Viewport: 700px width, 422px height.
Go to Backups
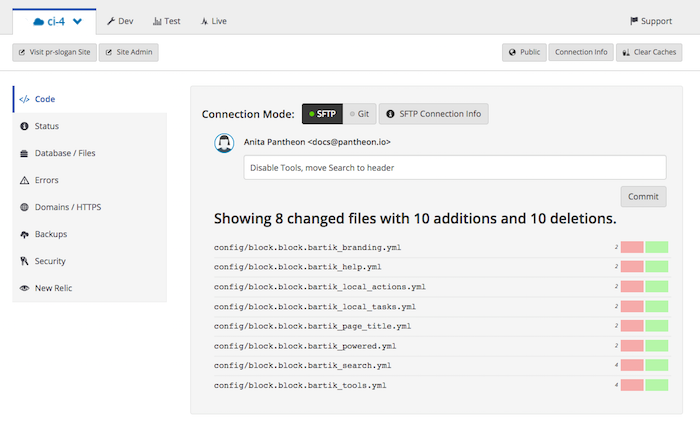(89, 234)
